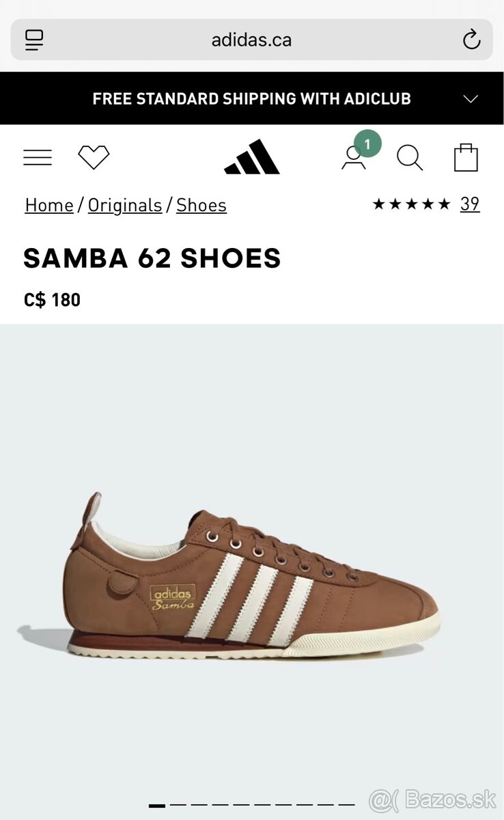Open the Originals breadcrumb link
Image resolution: width=504 pixels, height=820 pixels.
pyautogui.click(x=125, y=206)
